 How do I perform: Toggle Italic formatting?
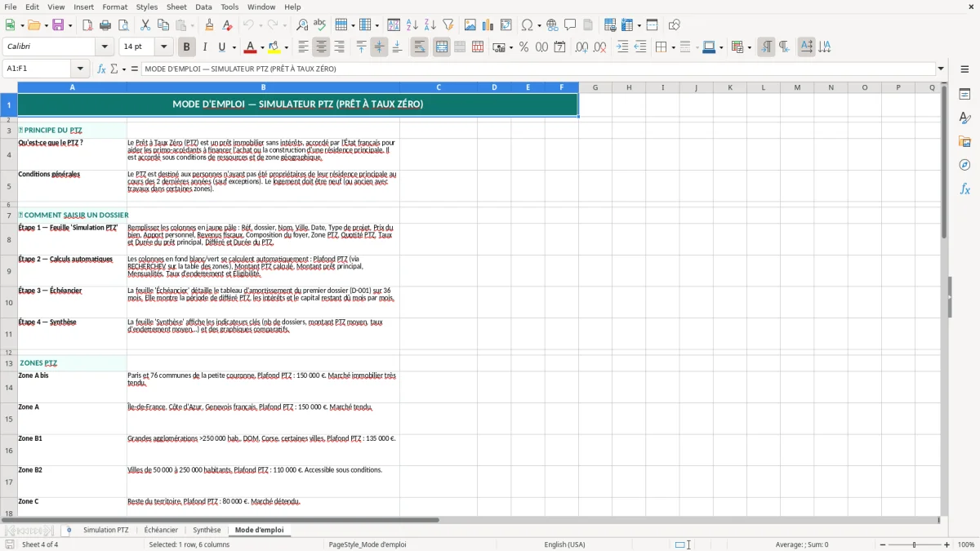coord(204,47)
